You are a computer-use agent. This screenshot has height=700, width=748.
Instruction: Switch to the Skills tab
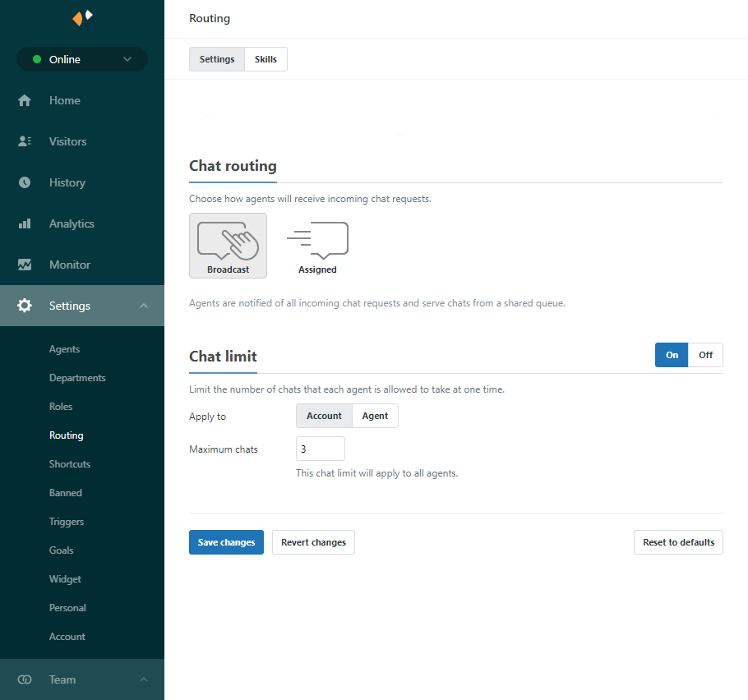[x=265, y=59]
